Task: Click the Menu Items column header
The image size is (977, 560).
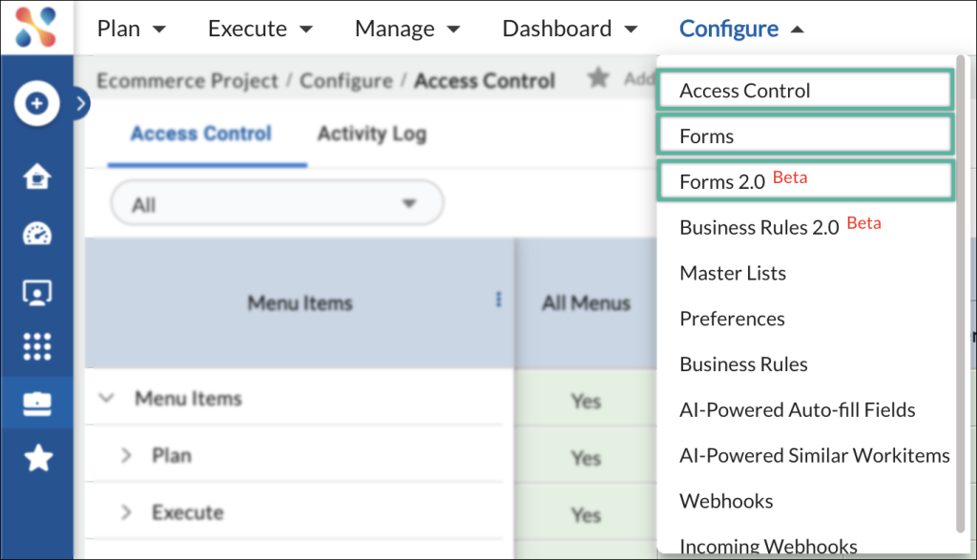Action: [x=300, y=303]
